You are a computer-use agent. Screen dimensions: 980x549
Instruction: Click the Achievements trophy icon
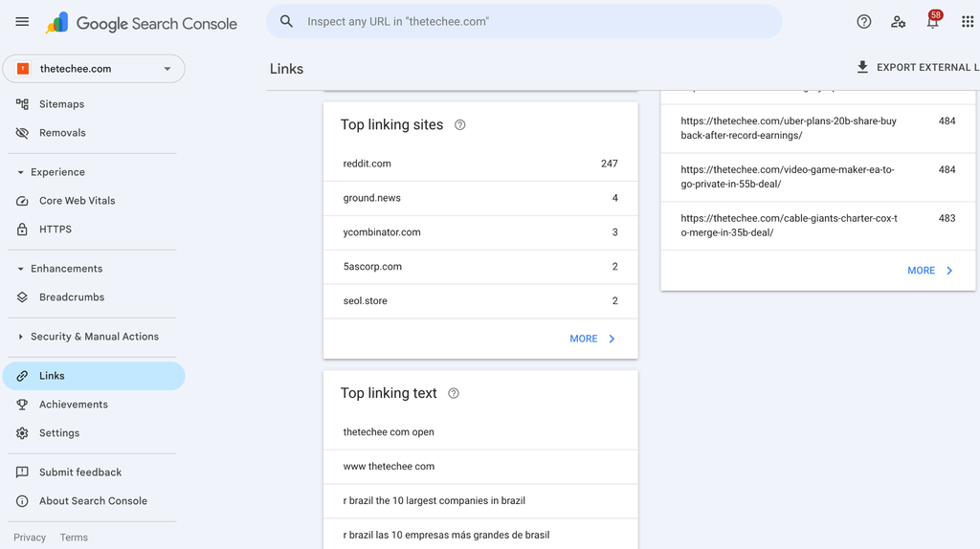coord(22,405)
